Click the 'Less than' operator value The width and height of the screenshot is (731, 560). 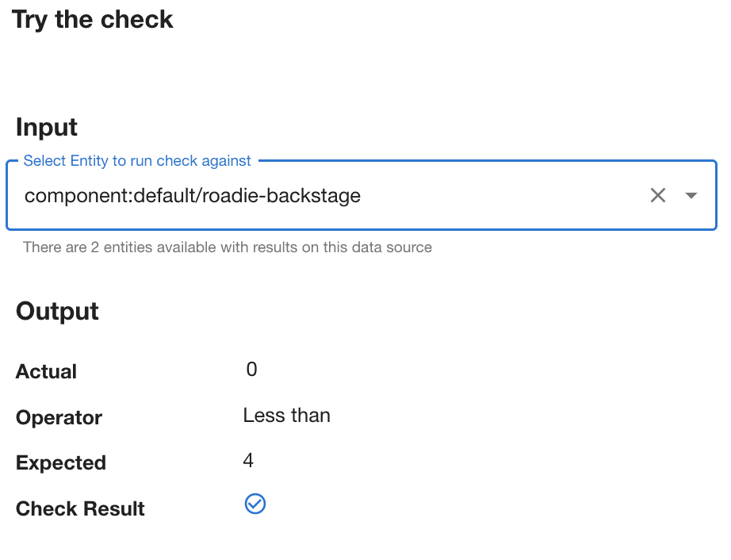pyautogui.click(x=287, y=416)
